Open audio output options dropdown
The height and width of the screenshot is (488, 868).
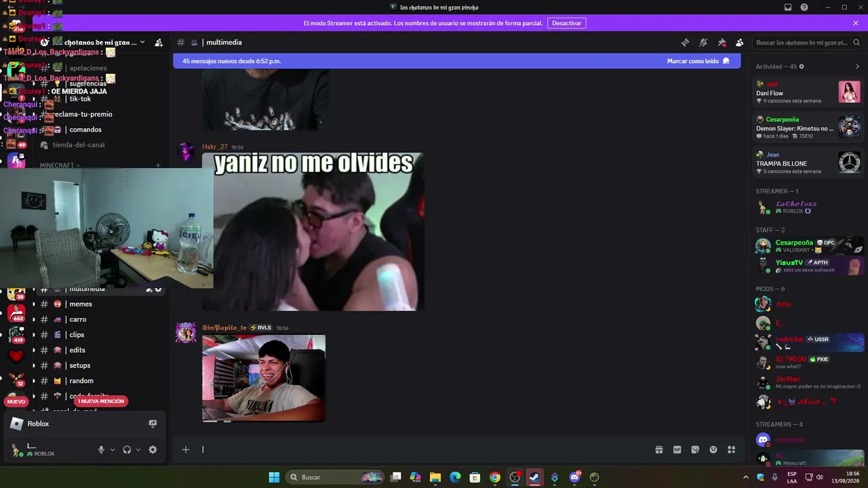[x=138, y=449]
